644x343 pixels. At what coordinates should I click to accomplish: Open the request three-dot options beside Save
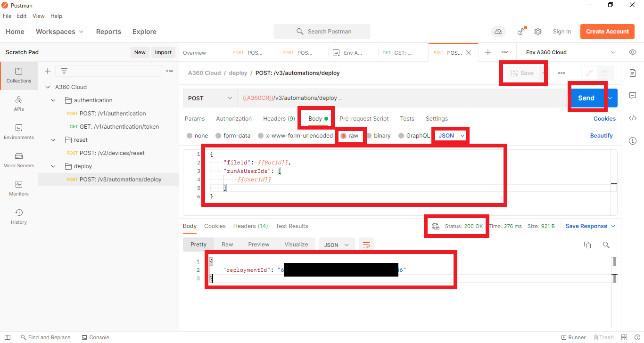click(x=561, y=73)
